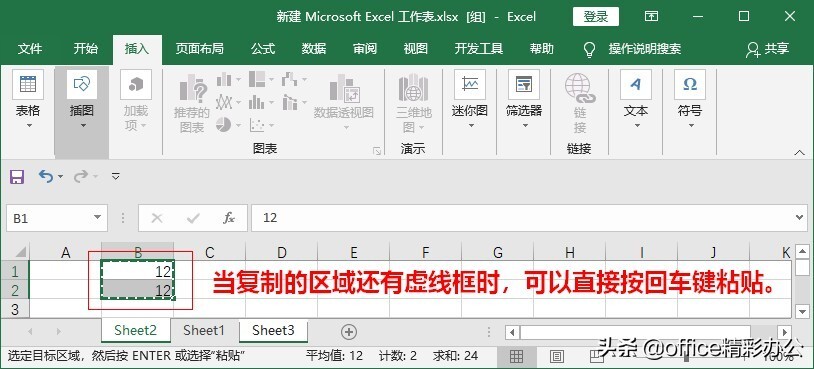Image resolution: width=814 pixels, height=369 pixels.
Task: Switch to the 帮助 (Help) tab
Action: pos(541,49)
